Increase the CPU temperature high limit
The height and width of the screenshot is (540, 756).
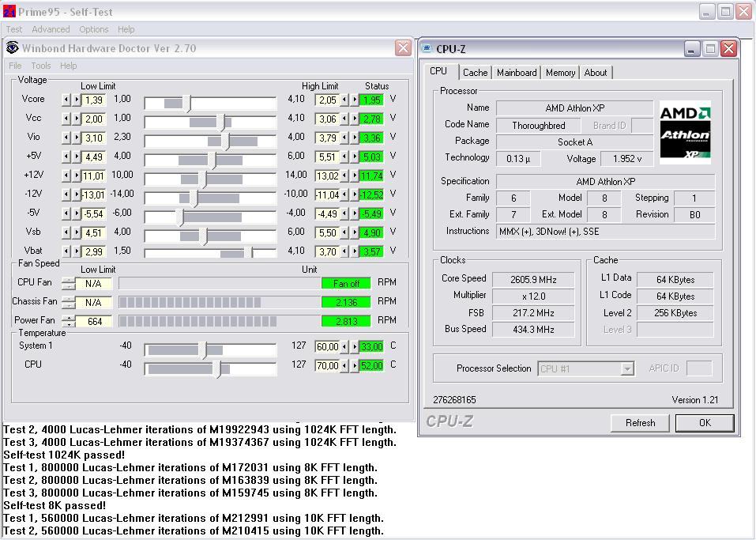pos(355,365)
